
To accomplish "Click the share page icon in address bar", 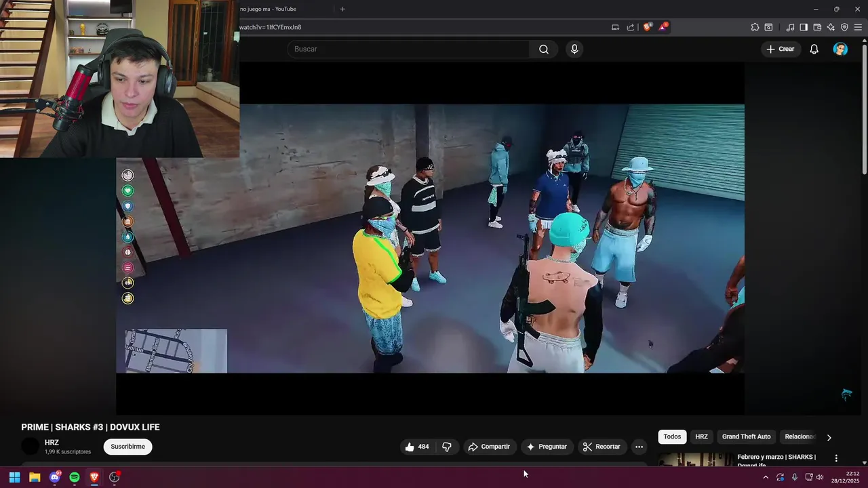I will click(x=631, y=27).
